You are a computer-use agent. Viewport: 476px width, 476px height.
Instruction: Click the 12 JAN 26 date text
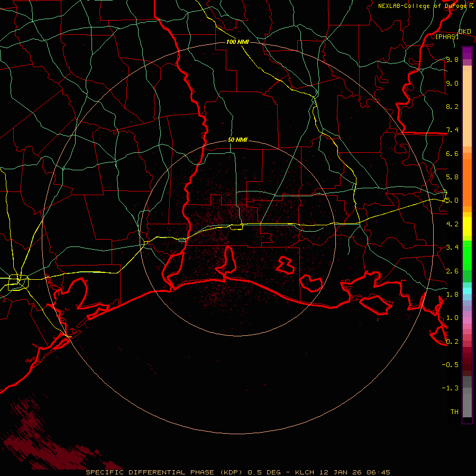tap(341, 472)
